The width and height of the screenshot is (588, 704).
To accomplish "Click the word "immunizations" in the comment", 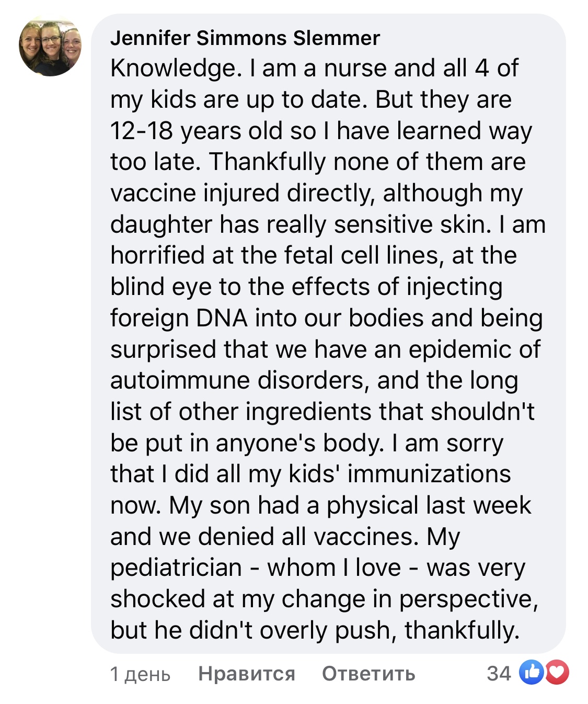I will [429, 474].
